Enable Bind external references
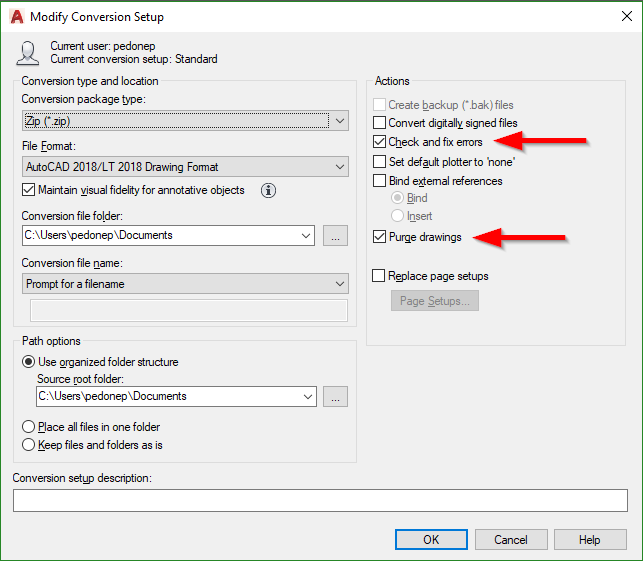The image size is (643, 561). coord(380,180)
